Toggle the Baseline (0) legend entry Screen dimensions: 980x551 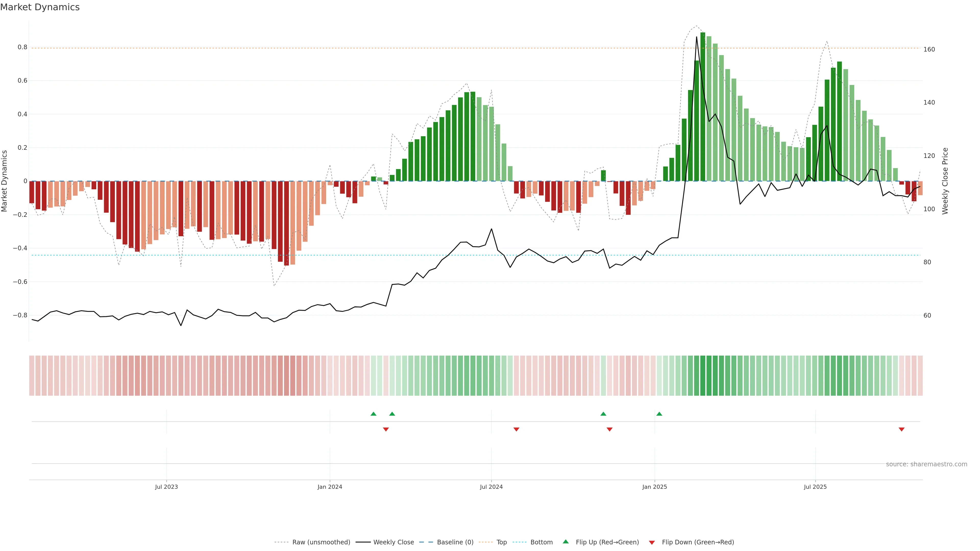pos(455,542)
